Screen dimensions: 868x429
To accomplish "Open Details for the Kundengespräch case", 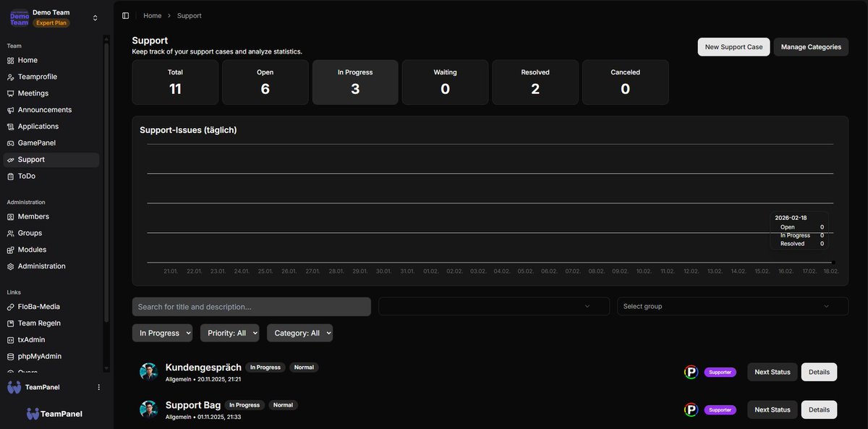I will 819,372.
